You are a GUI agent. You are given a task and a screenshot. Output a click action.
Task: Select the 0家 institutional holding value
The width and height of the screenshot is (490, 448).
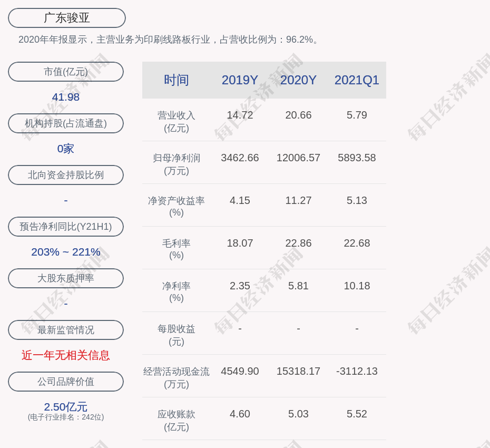click(66, 149)
